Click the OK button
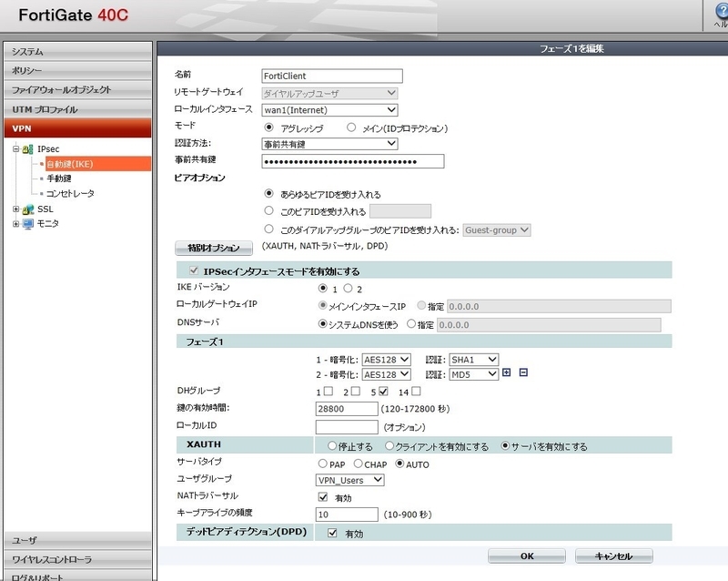 point(527,556)
